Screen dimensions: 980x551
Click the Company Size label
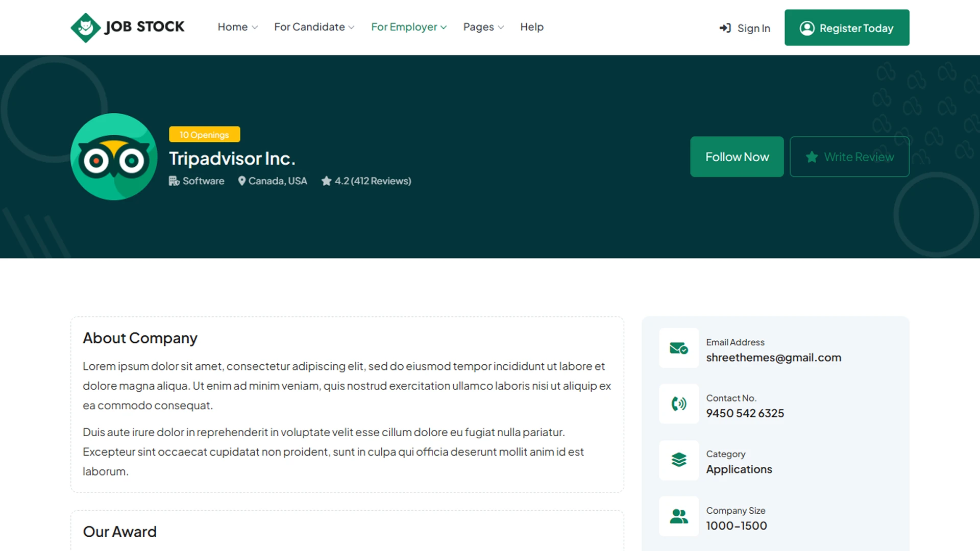click(736, 511)
